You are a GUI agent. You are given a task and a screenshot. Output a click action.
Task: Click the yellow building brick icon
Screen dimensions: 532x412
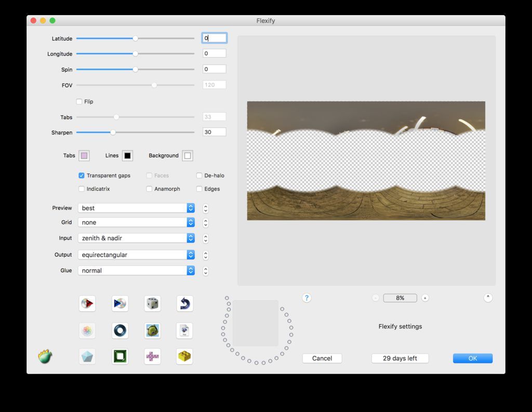184,356
